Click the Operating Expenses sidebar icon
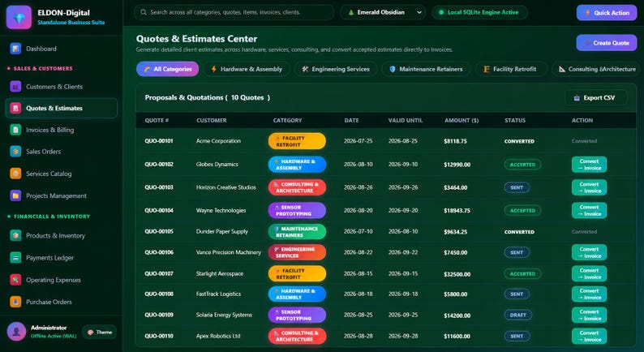 pyautogui.click(x=15, y=280)
